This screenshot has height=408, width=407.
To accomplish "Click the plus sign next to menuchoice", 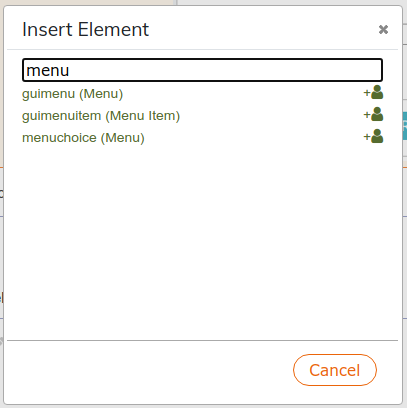I will 367,137.
